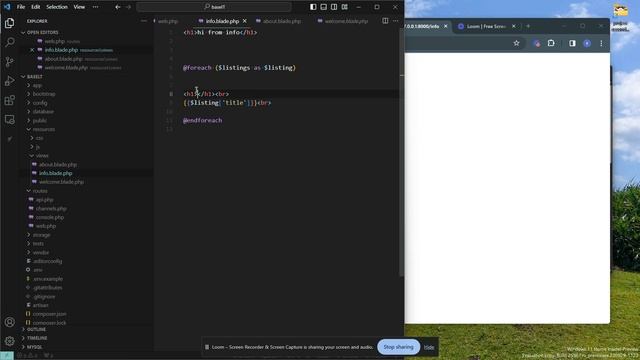640x360 pixels.
Task: Open Run and Debug view
Action: pyautogui.click(x=9, y=81)
